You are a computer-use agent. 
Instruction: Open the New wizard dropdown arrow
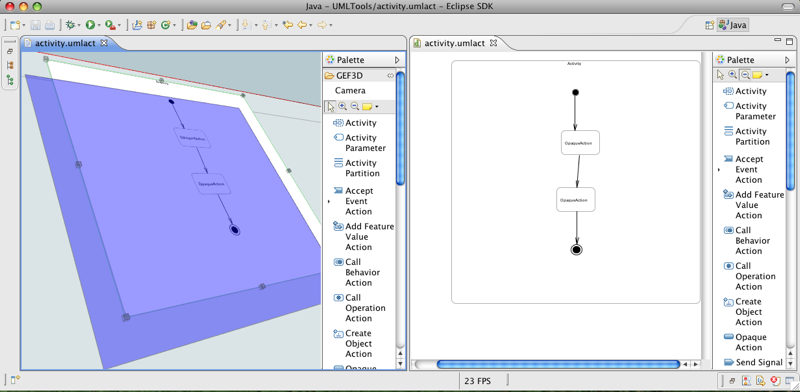click(x=24, y=25)
